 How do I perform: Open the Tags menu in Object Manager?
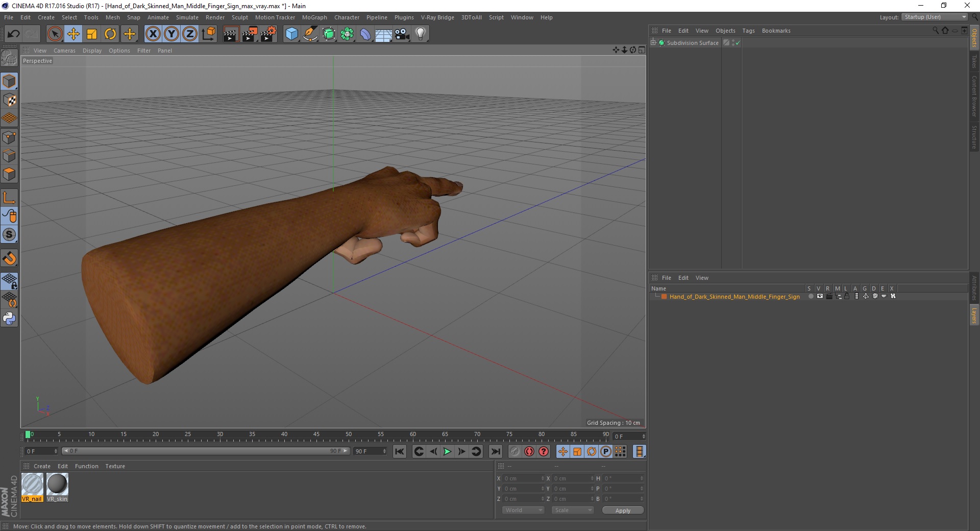[748, 31]
